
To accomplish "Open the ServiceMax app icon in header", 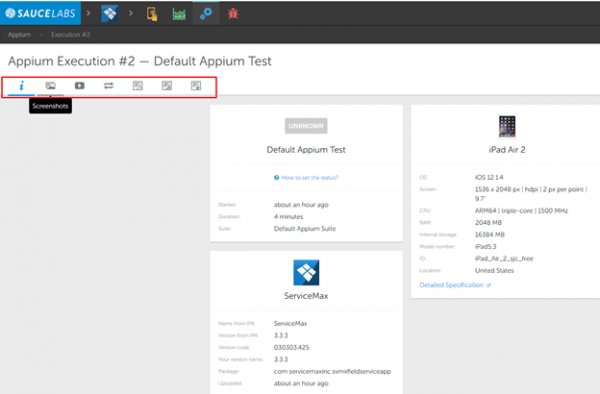I will pyautogui.click(x=109, y=13).
